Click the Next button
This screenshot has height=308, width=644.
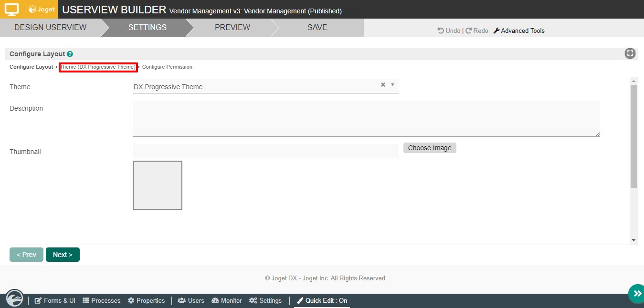pyautogui.click(x=63, y=255)
